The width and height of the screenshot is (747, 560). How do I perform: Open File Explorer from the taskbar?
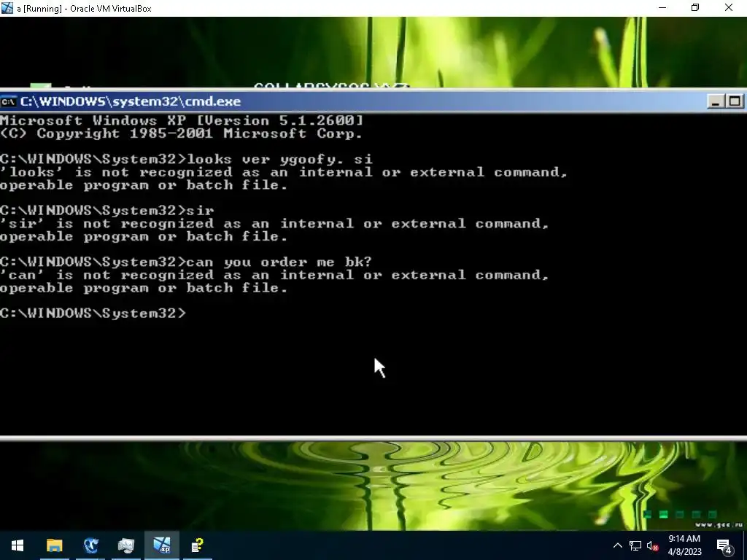[x=54, y=545]
